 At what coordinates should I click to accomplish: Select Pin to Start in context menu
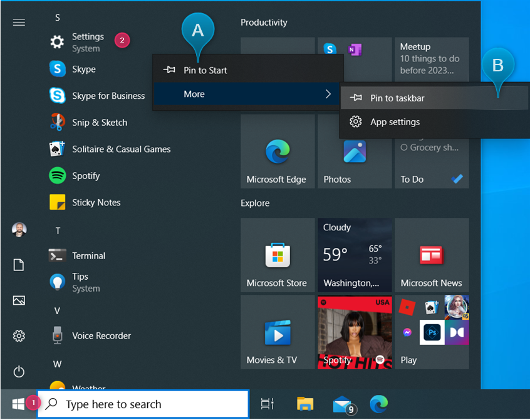click(x=247, y=70)
